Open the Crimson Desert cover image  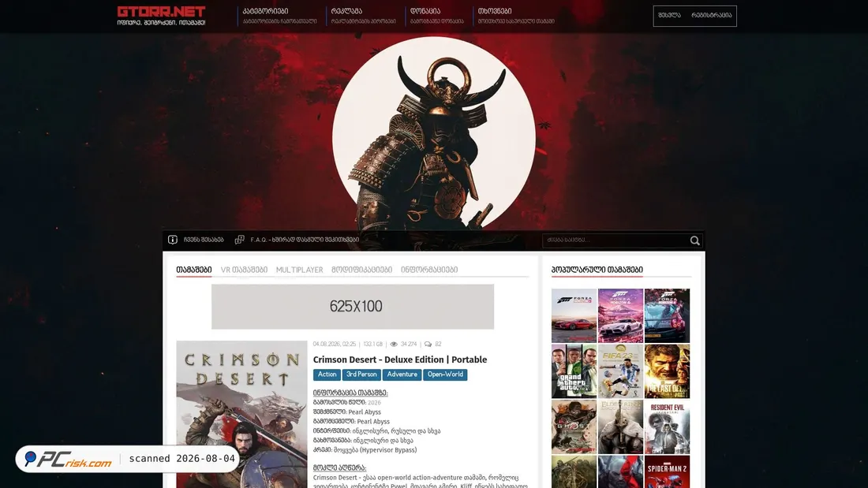tap(241, 414)
